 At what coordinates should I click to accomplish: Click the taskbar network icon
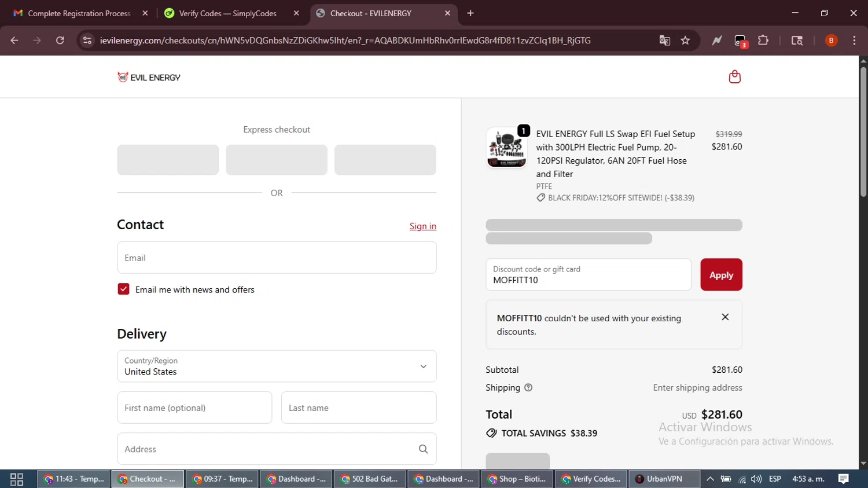coord(742,479)
